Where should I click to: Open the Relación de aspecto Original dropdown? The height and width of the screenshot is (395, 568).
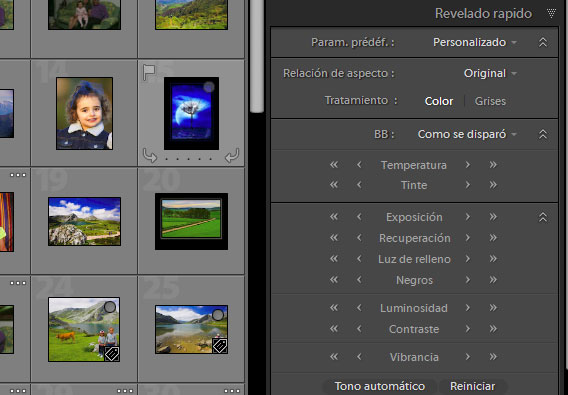click(x=490, y=74)
